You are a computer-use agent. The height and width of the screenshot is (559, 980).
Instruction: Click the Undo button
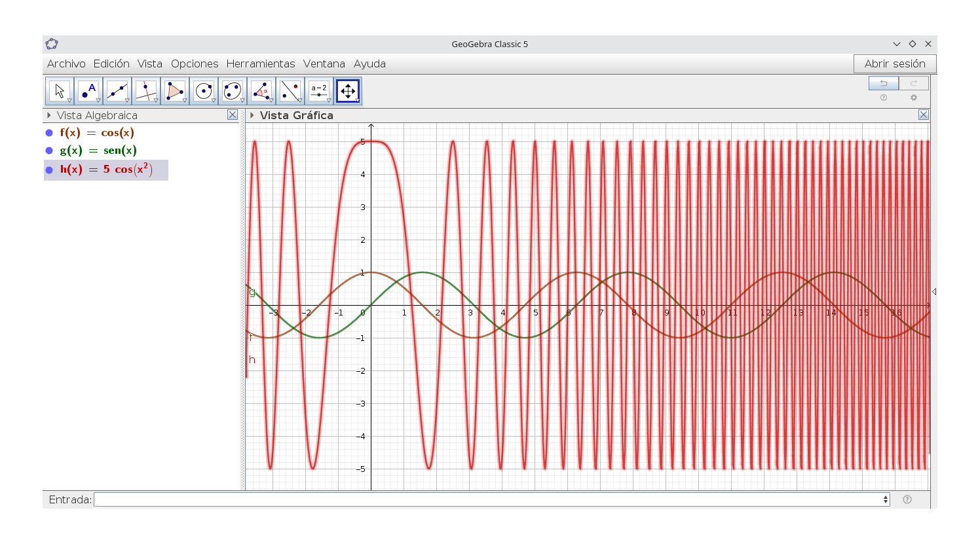click(x=884, y=83)
